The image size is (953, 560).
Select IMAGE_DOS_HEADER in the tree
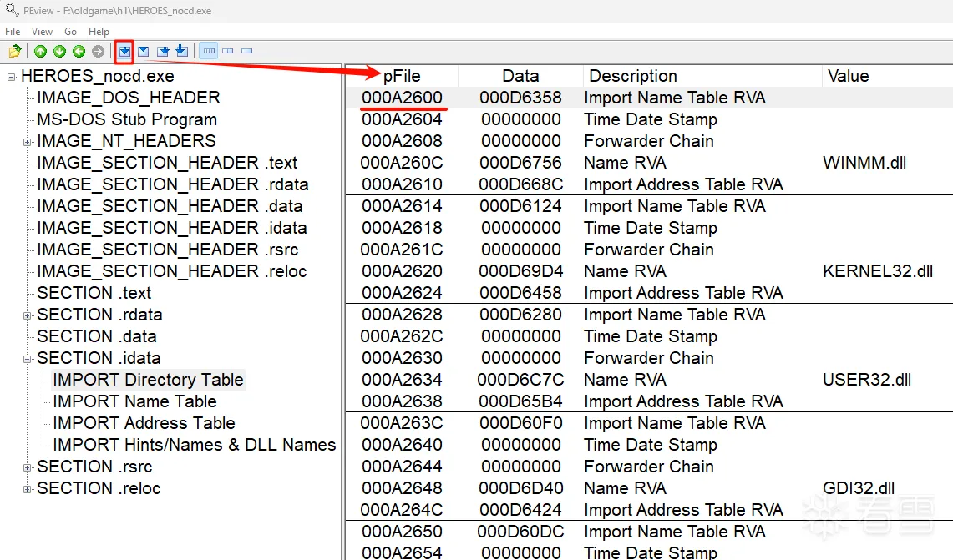129,98
